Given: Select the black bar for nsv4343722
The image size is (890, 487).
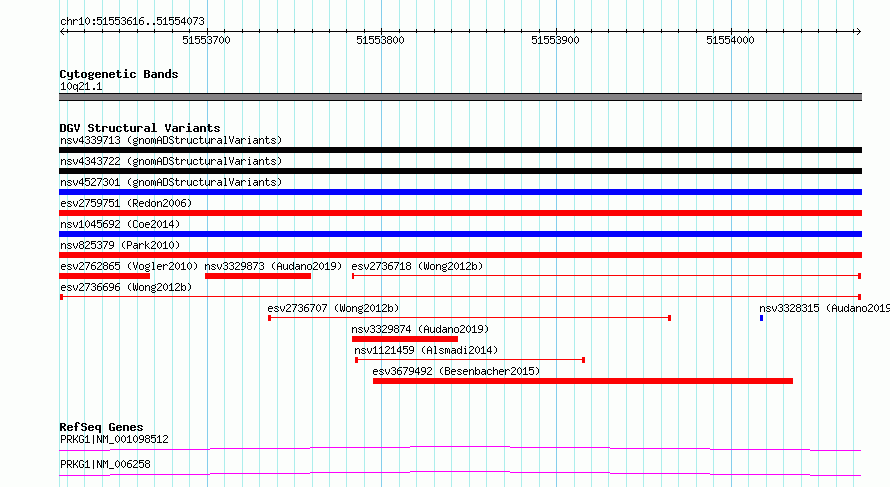Looking at the screenshot, I should (x=460, y=171).
